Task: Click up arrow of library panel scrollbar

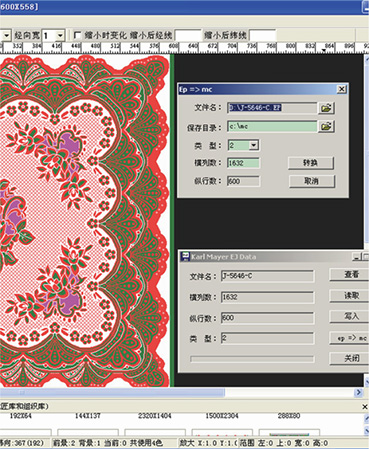Action: (367, 418)
